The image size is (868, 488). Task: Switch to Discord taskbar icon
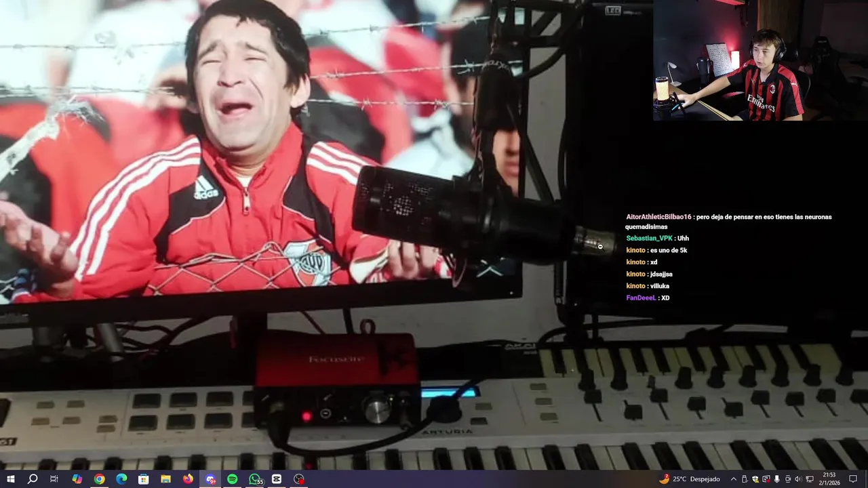coord(210,479)
